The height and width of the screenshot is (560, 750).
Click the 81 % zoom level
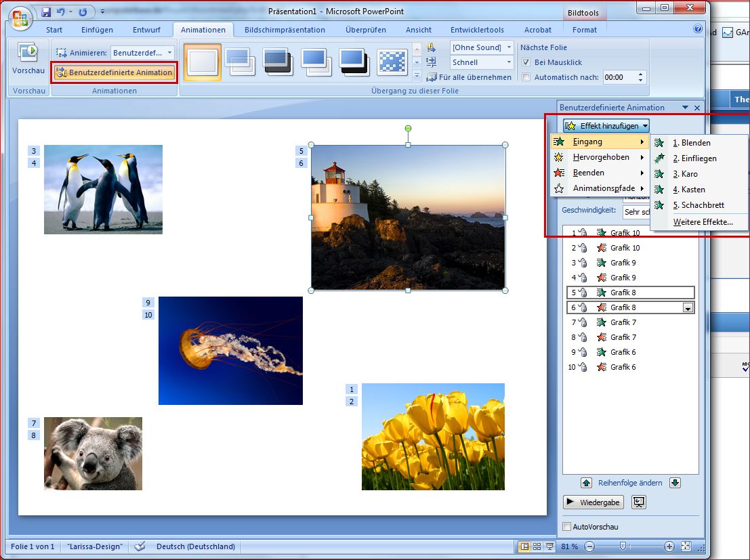coord(569,546)
